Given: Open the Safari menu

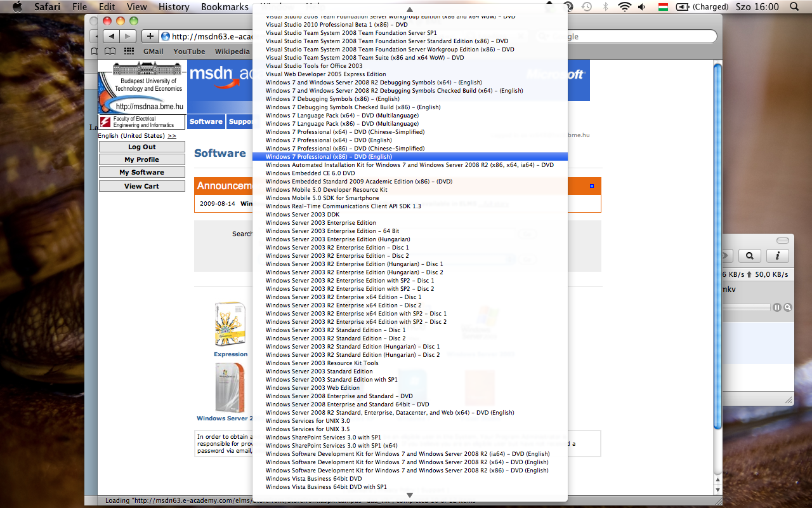Looking at the screenshot, I should 48,7.
